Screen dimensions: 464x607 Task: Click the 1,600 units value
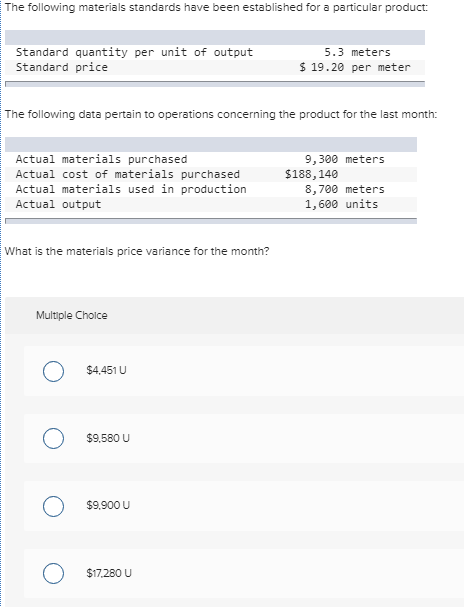pos(341,204)
